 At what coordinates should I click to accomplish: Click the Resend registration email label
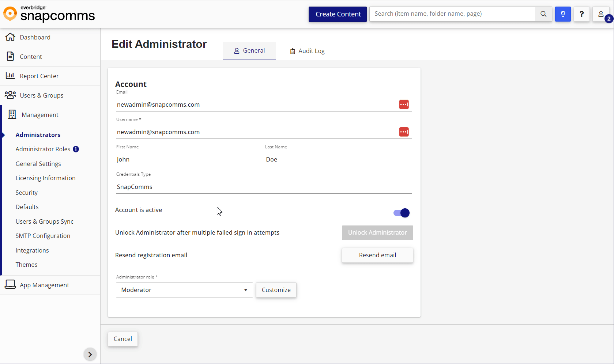click(x=151, y=255)
